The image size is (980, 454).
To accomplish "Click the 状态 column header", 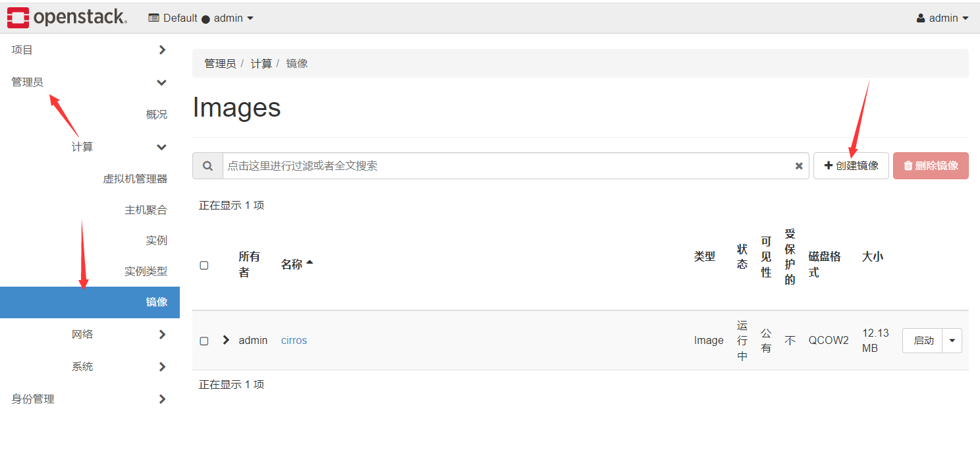I will [x=742, y=256].
